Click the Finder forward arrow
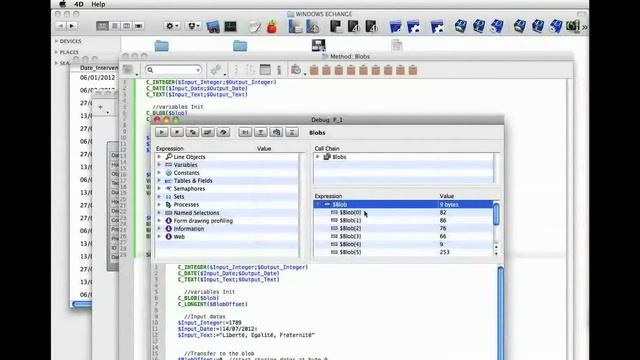Viewport: 640px width, 360px height. coord(72,26)
